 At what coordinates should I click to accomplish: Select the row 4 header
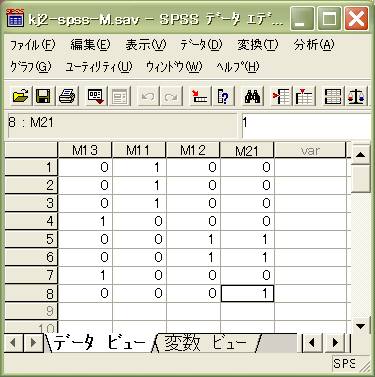[31, 221]
